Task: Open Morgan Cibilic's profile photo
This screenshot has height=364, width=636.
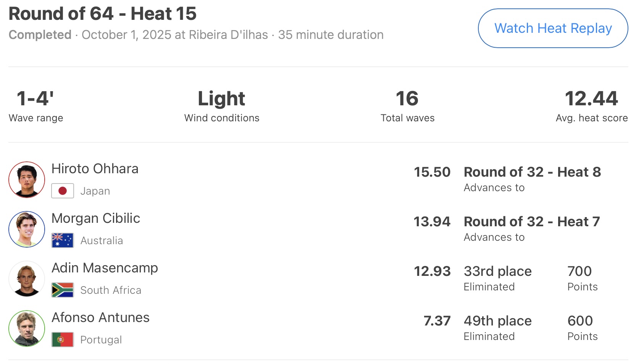Action: coord(27,229)
